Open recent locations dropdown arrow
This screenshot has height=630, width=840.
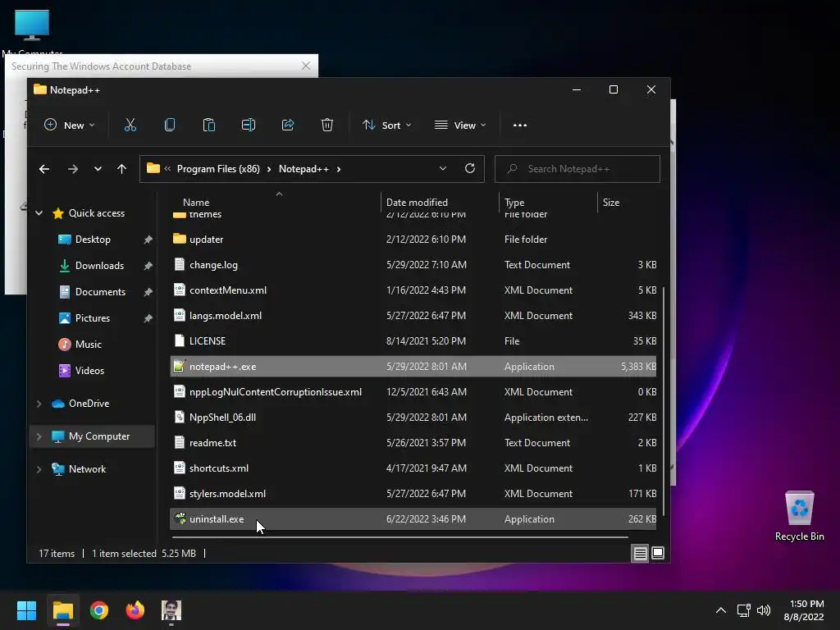pos(98,169)
